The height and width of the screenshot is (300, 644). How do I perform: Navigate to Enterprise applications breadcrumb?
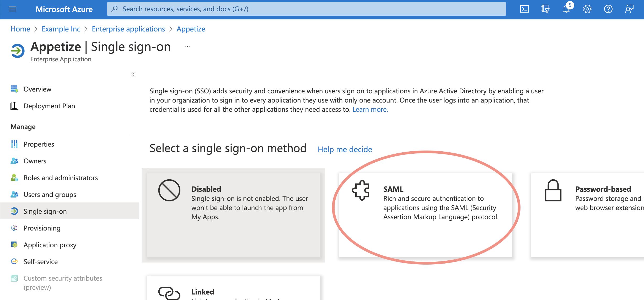click(x=128, y=29)
